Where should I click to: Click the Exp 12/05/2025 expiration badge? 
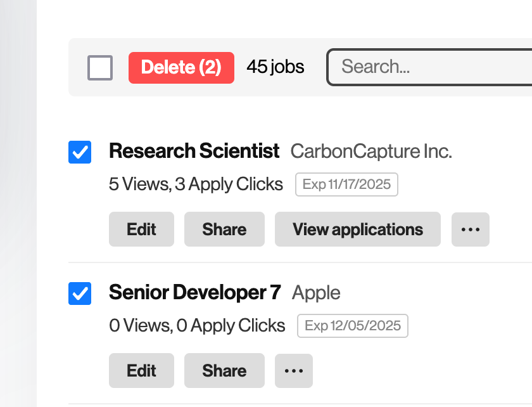coord(353,326)
